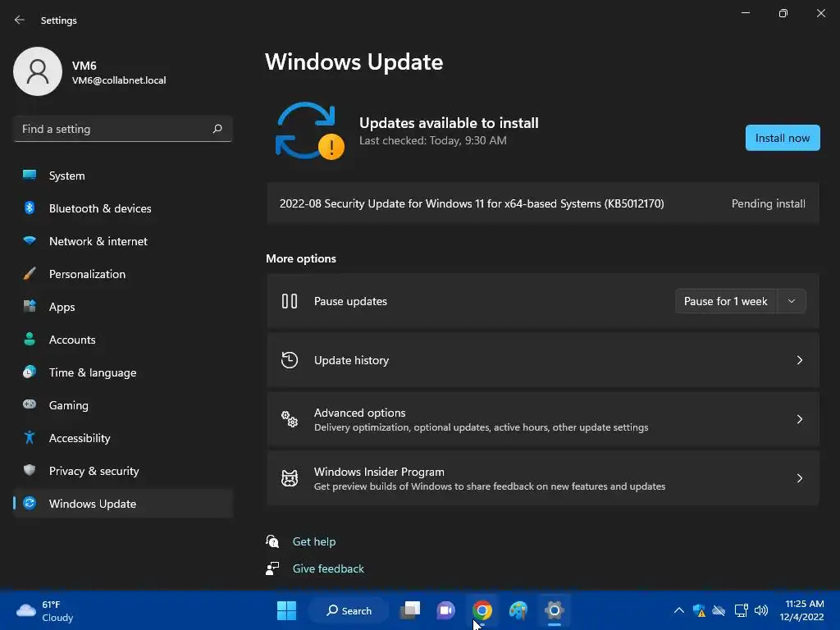Click the large update status sync icon

(309, 131)
